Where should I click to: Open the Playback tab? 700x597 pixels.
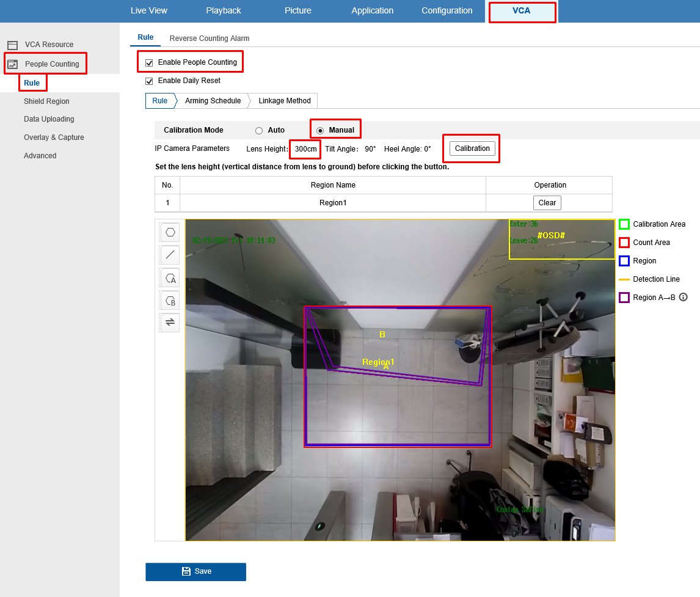pyautogui.click(x=223, y=11)
